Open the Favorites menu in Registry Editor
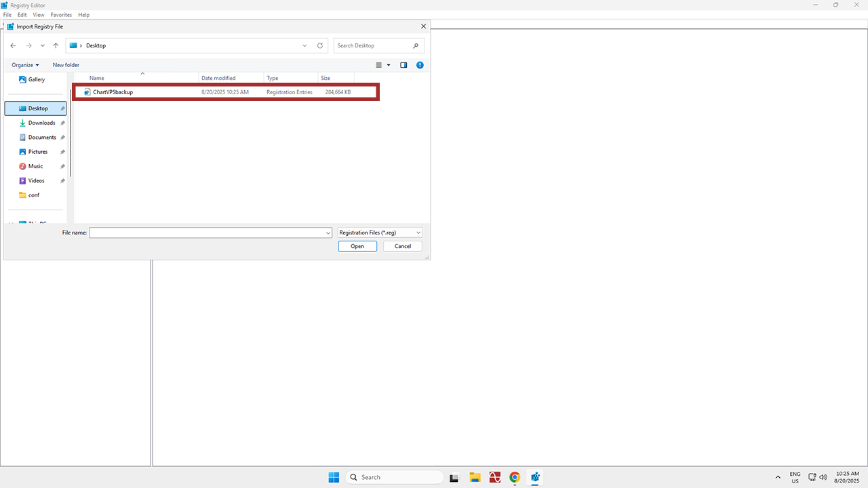 coord(61,14)
